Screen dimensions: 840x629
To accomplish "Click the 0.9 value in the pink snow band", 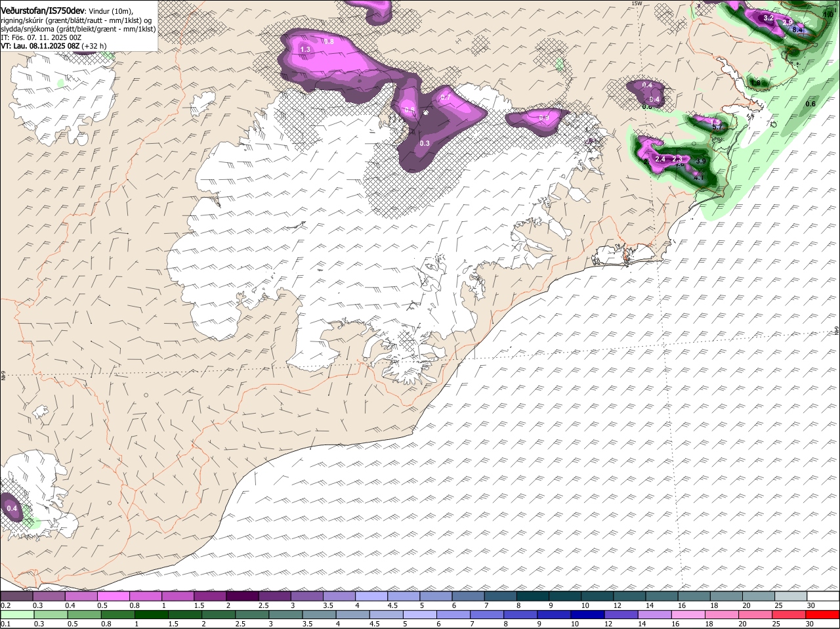I will pyautogui.click(x=543, y=118).
